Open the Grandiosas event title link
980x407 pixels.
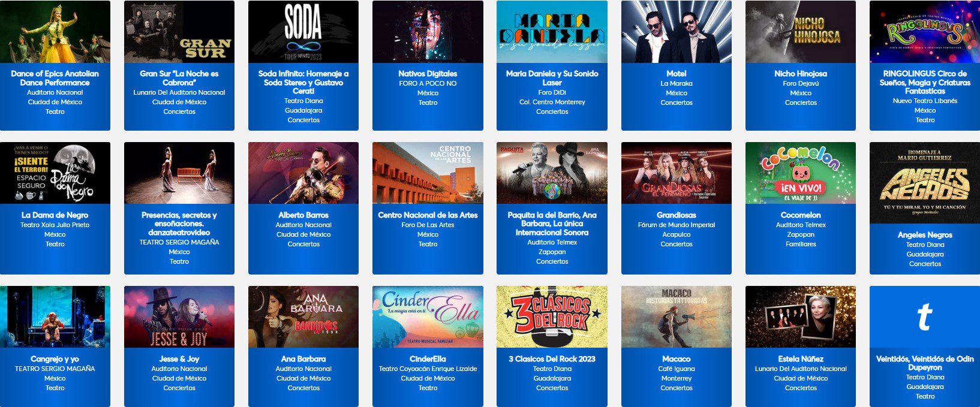(677, 215)
